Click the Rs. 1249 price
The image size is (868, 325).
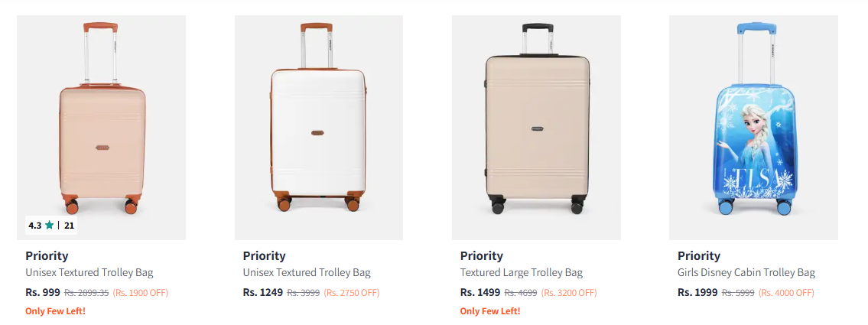[263, 292]
